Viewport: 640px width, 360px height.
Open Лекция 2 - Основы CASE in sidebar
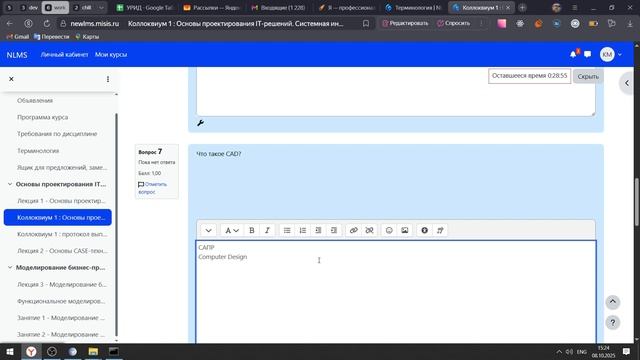click(62, 251)
